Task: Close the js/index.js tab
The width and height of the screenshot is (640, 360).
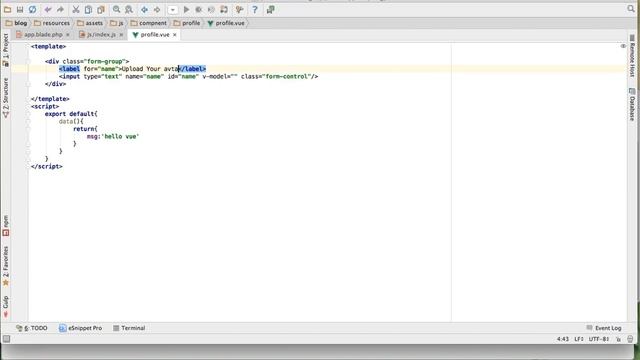Action: pos(121,35)
